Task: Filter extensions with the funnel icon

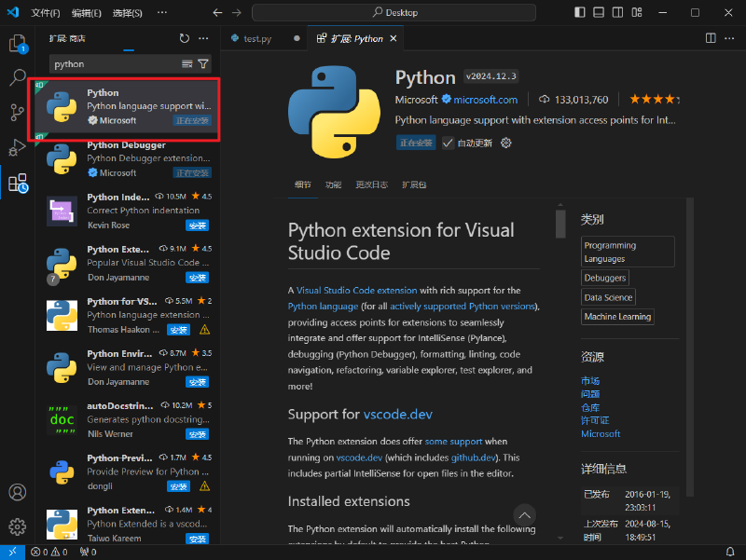Action: pyautogui.click(x=203, y=63)
